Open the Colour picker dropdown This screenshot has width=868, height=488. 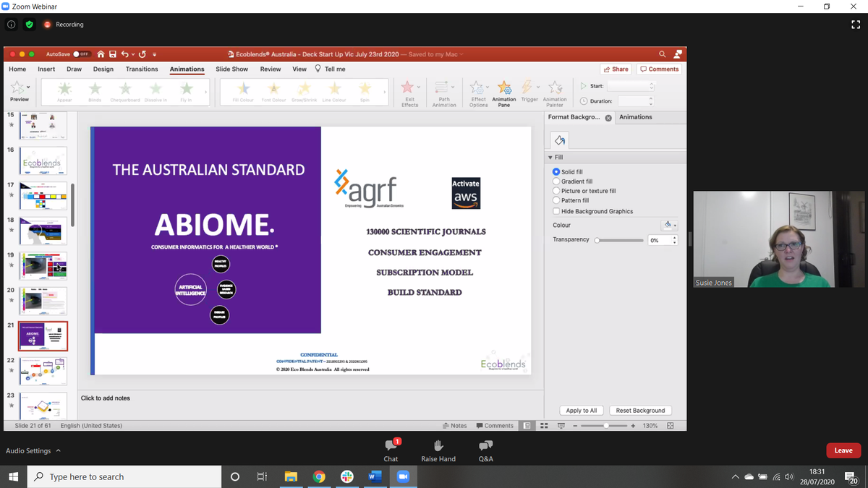click(670, 225)
